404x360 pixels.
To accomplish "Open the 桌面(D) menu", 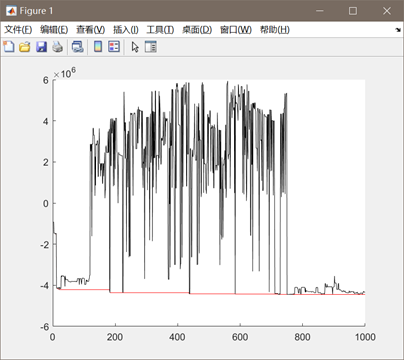I will pyautogui.click(x=197, y=30).
